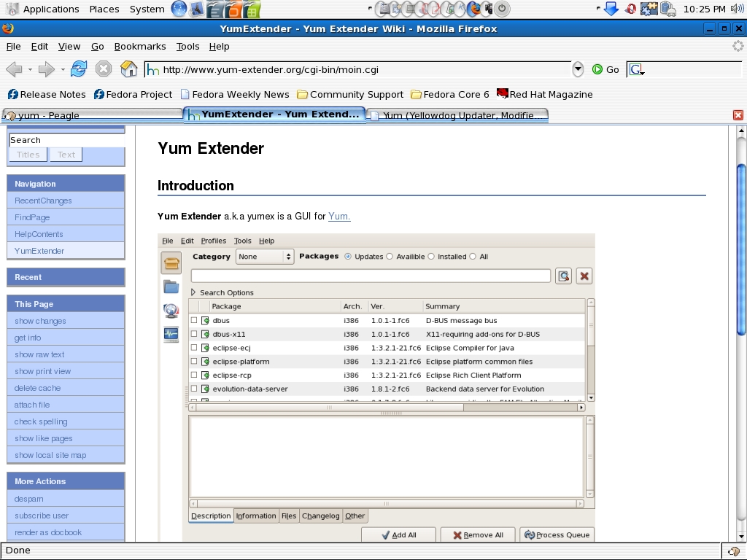Open the Firefox Bookmarks menu
Viewport: 747px width, 560px height.
(x=140, y=46)
